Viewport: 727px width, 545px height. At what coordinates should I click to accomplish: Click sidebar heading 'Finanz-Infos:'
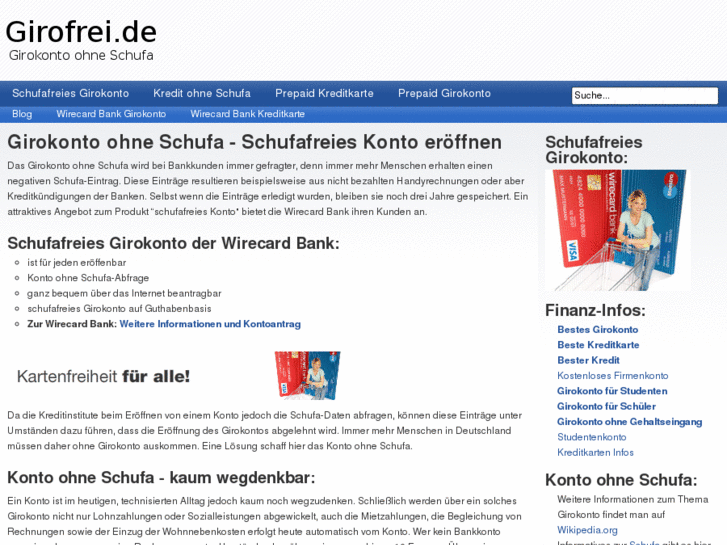click(595, 310)
